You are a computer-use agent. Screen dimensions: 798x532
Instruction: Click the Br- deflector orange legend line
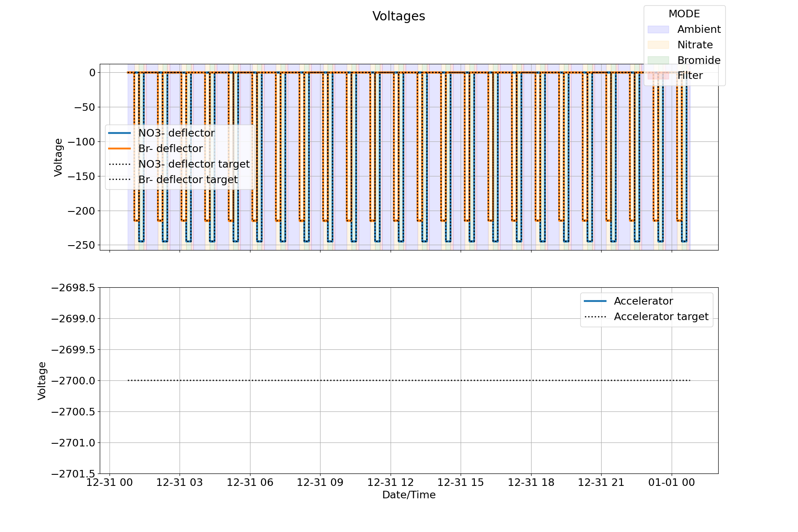[x=120, y=149]
